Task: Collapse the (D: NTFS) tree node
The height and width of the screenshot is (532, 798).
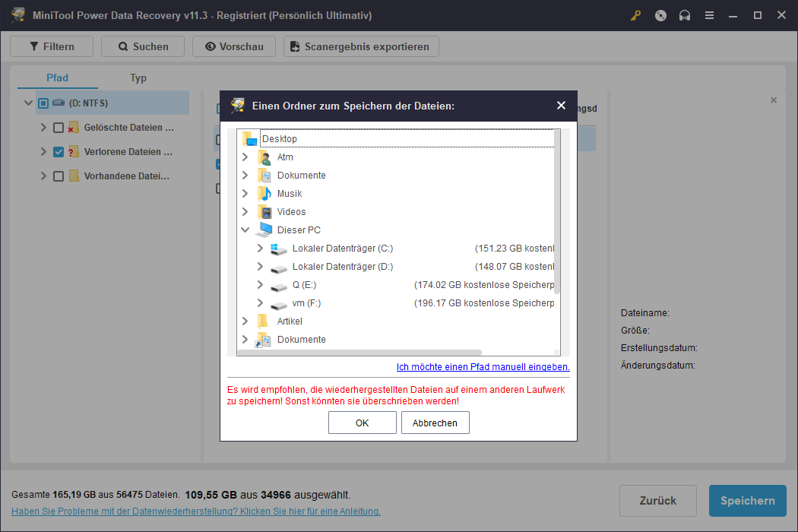Action: (x=28, y=103)
